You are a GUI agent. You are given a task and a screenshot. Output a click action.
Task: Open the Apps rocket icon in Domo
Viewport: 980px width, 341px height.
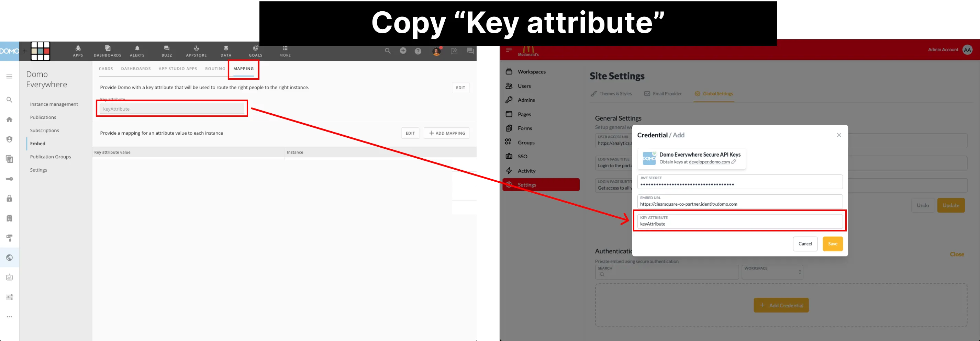point(78,51)
